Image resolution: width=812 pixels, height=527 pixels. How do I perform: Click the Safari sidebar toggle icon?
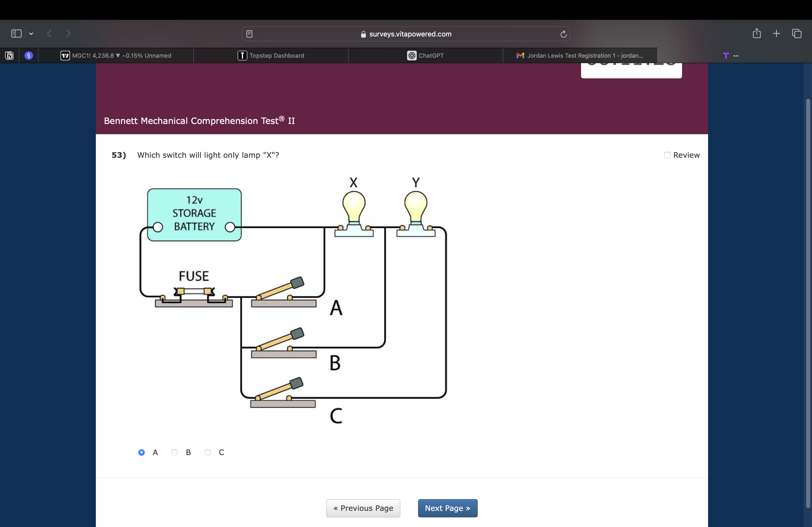pyautogui.click(x=16, y=33)
